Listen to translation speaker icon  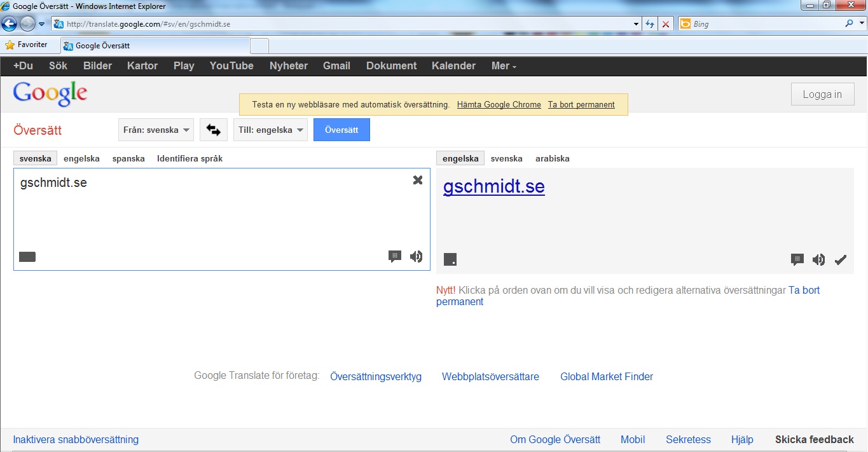pyautogui.click(x=818, y=259)
